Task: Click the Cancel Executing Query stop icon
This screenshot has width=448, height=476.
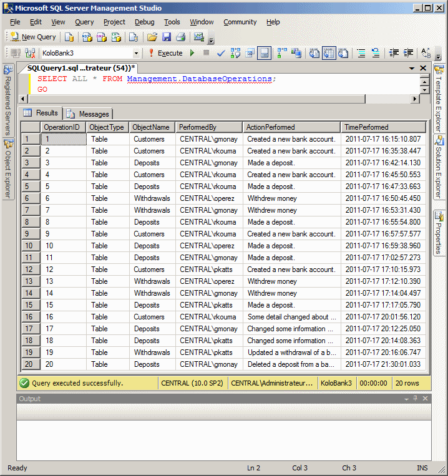Action: tap(206, 53)
